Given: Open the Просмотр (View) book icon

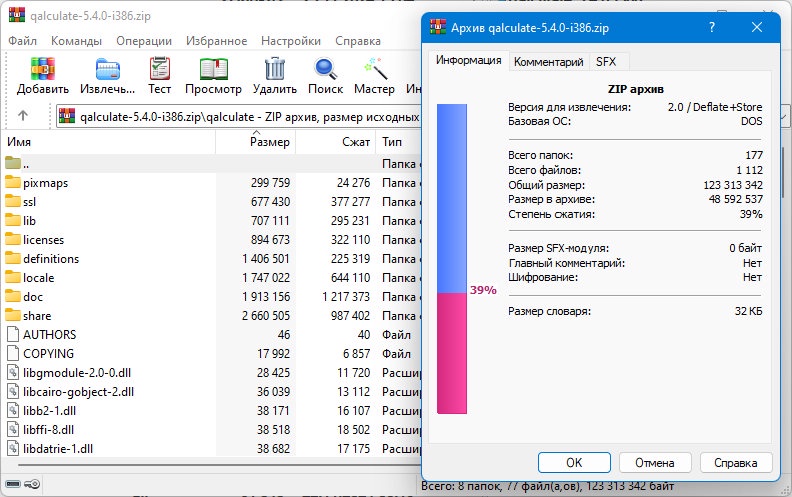Looking at the screenshot, I should coord(213,69).
